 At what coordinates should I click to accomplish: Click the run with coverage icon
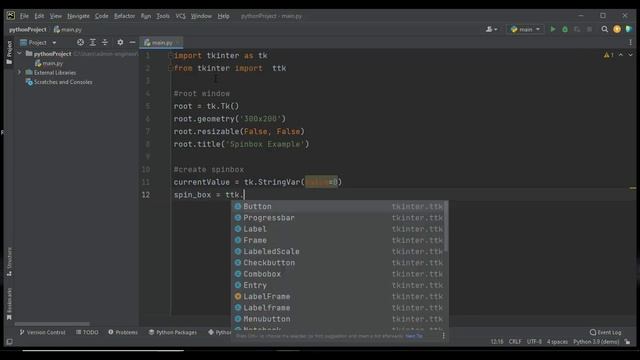(577, 29)
